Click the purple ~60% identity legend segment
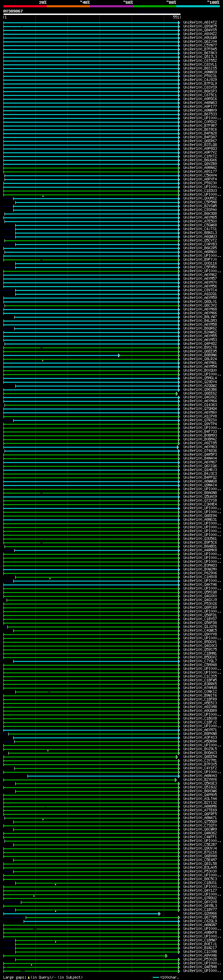The width and height of the screenshot is (223, 980). (x=111, y=6)
